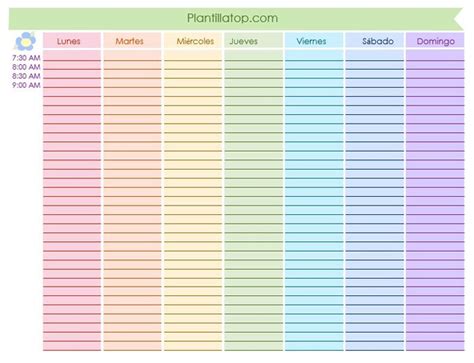Screen dimensions: 474x363
Task: Click the Martes cell at 8:00 AM
Action: pos(132,65)
